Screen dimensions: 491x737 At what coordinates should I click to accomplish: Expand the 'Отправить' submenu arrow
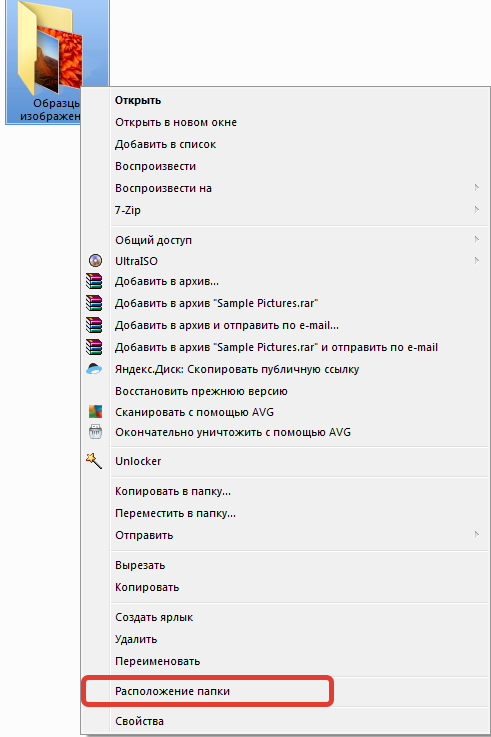tap(476, 534)
